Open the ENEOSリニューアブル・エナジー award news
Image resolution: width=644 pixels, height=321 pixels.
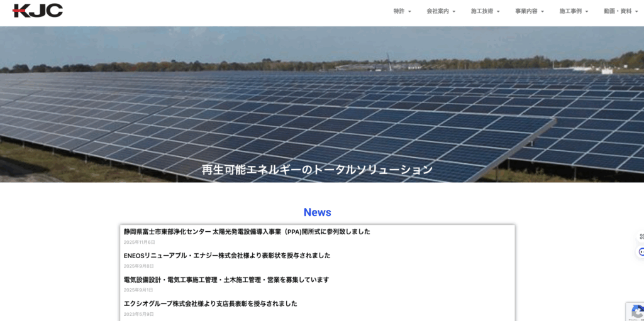click(226, 256)
